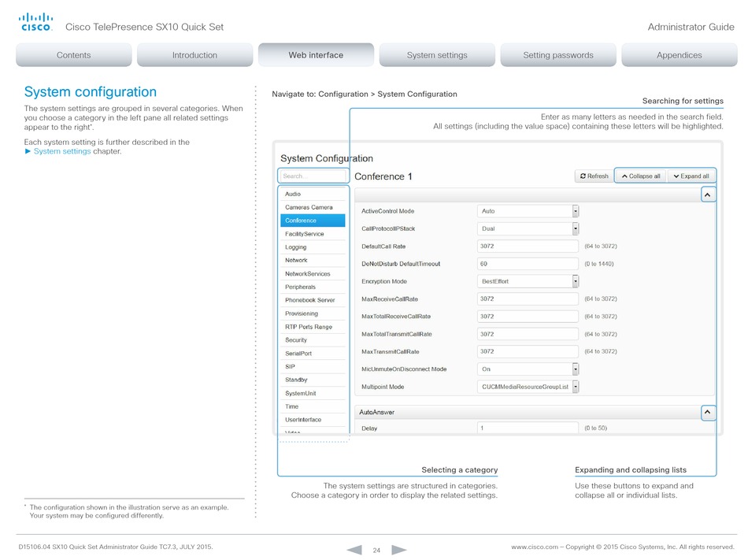This screenshot has height=560, width=748.
Task: Select the Phonebook Server category
Action: coord(313,300)
